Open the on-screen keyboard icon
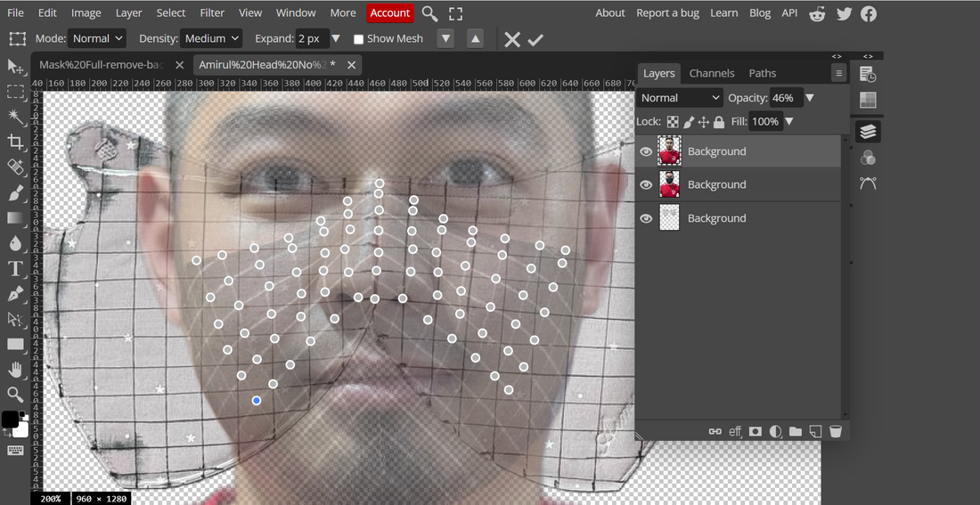 (15, 451)
